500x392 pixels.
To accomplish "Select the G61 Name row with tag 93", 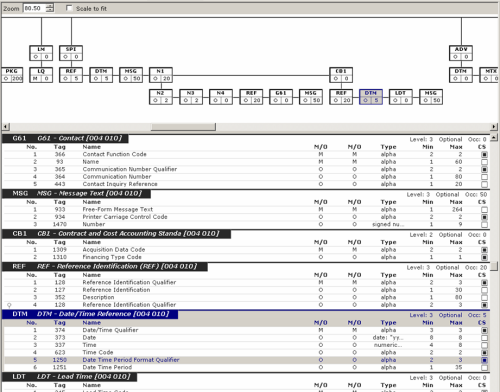I will click(x=246, y=162).
